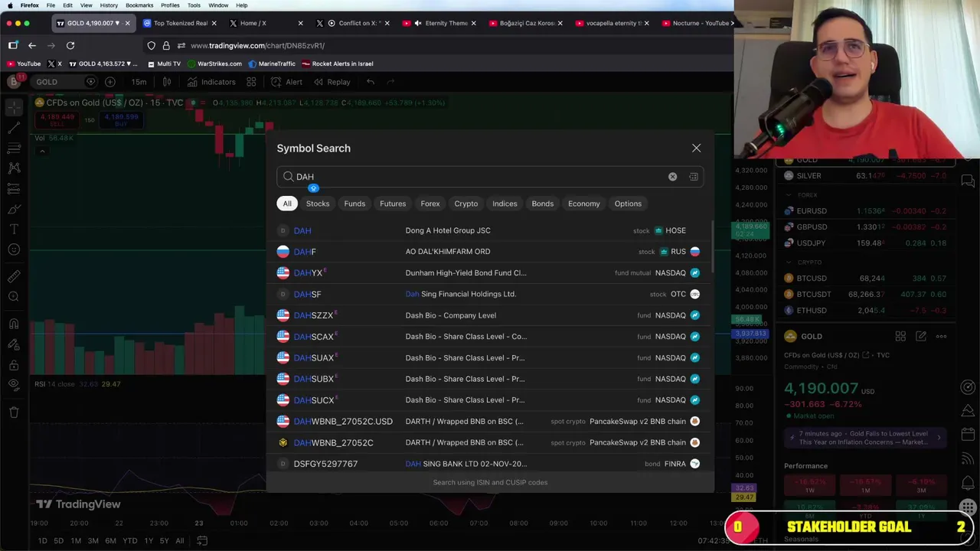Select the trash remove drawings tool
The image size is (980, 551).
tap(13, 412)
